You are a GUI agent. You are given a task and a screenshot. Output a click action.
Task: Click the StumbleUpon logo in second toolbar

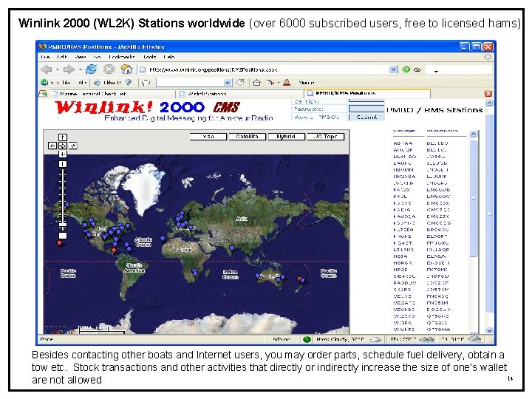coord(44,83)
